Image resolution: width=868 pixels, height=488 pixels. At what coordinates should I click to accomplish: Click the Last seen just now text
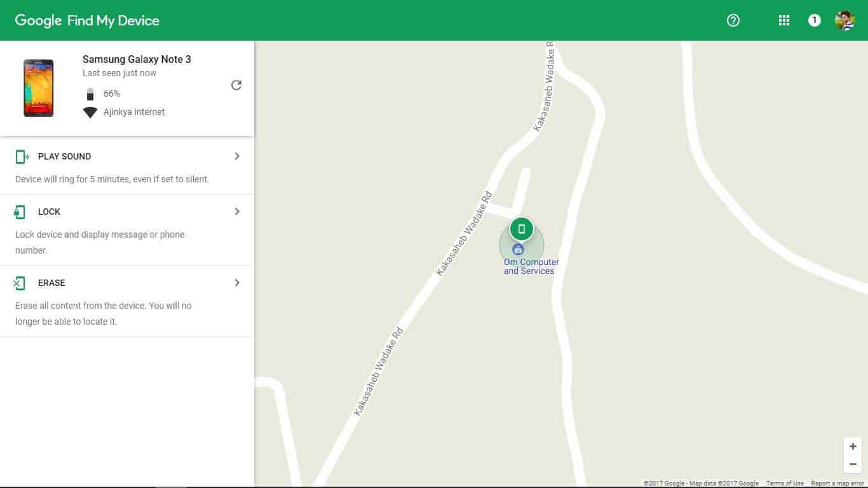coord(119,73)
